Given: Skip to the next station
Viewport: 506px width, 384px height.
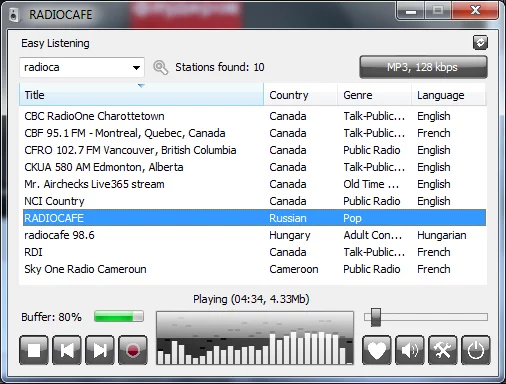Looking at the screenshot, I should tap(100, 350).
